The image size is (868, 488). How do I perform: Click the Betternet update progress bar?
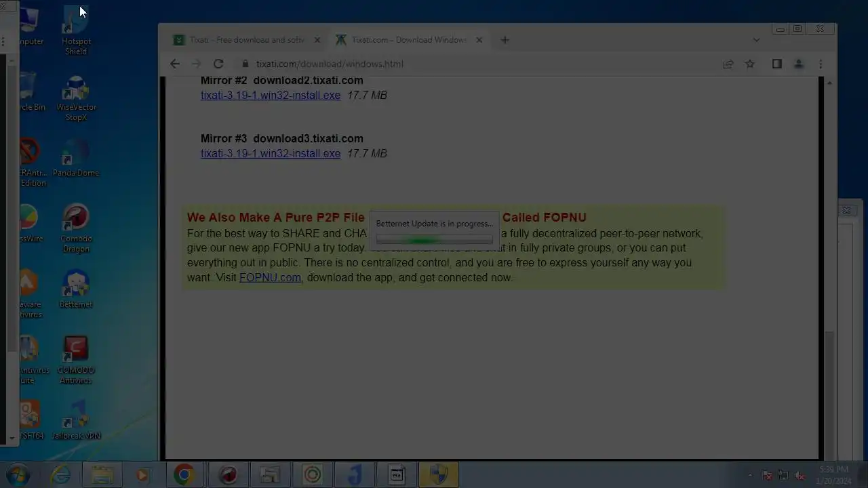point(434,240)
